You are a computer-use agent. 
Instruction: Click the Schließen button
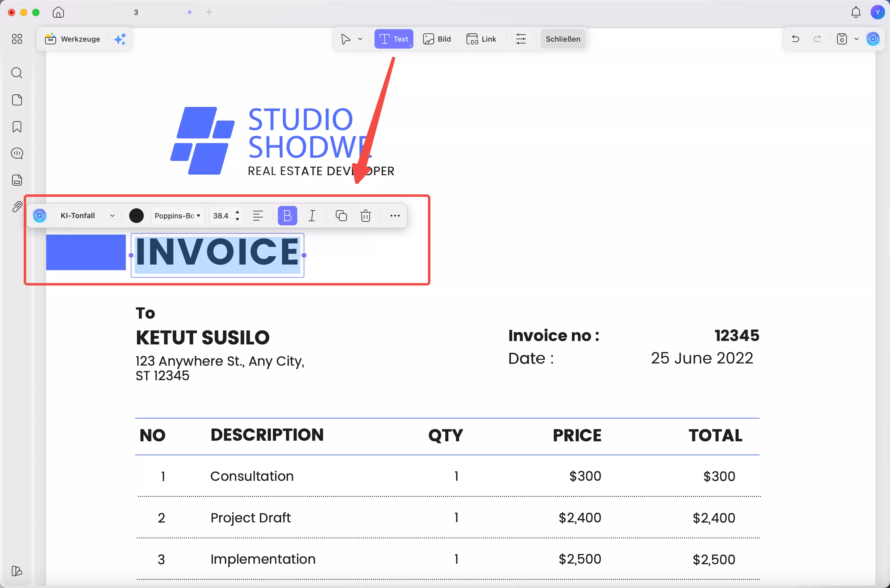click(562, 39)
